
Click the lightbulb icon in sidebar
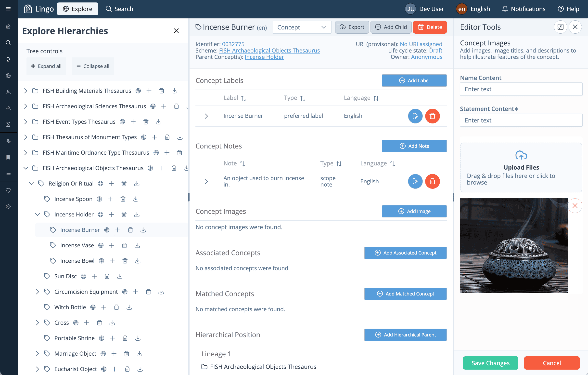point(8,60)
